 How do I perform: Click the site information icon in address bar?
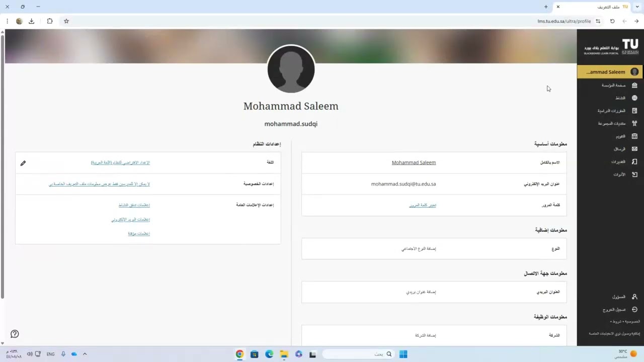pyautogui.click(x=598, y=21)
